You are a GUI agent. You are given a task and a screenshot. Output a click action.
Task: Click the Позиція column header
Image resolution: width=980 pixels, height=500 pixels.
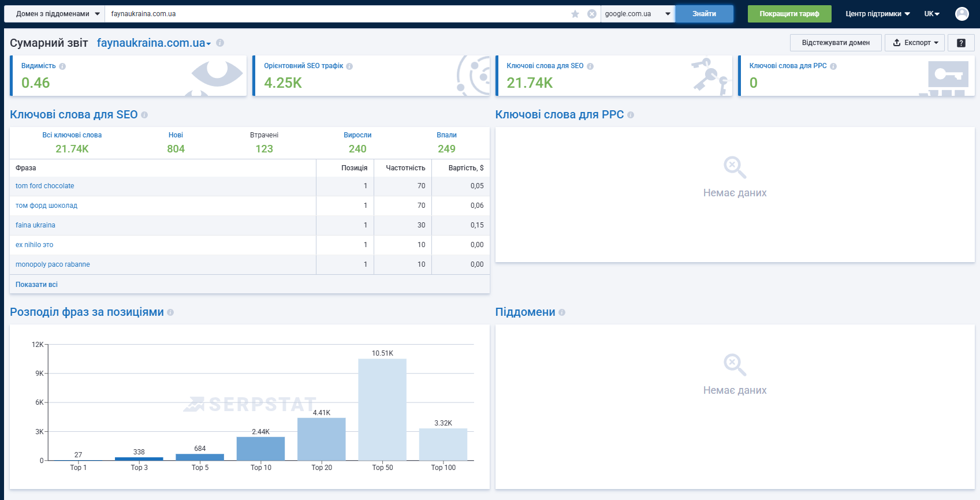354,168
